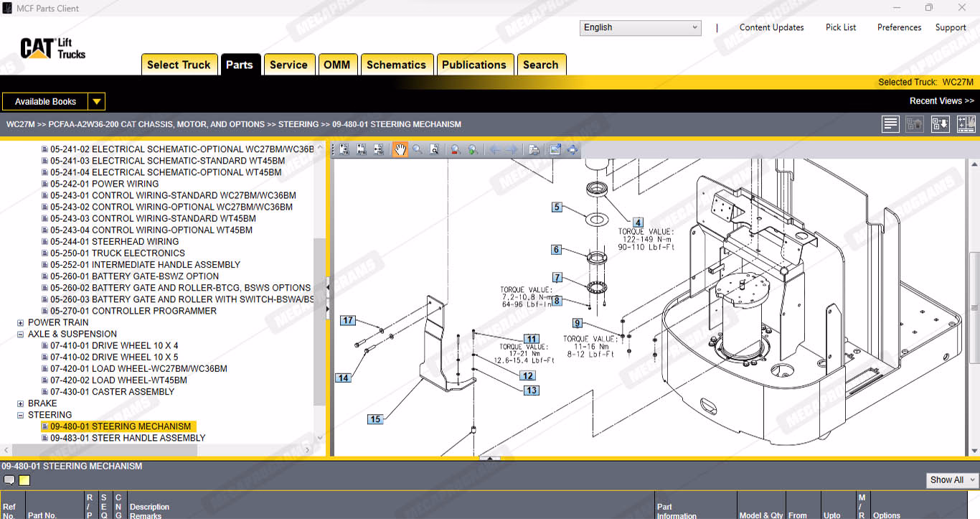Open the English language dropdown
The image size is (980, 519).
tap(640, 27)
